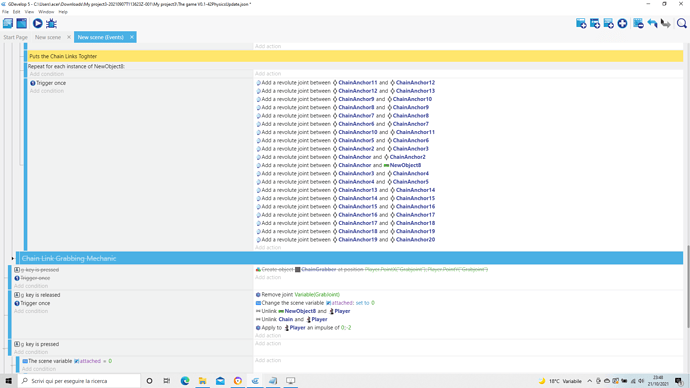The height and width of the screenshot is (388, 690).
Task: Undo the last change
Action: point(652,23)
